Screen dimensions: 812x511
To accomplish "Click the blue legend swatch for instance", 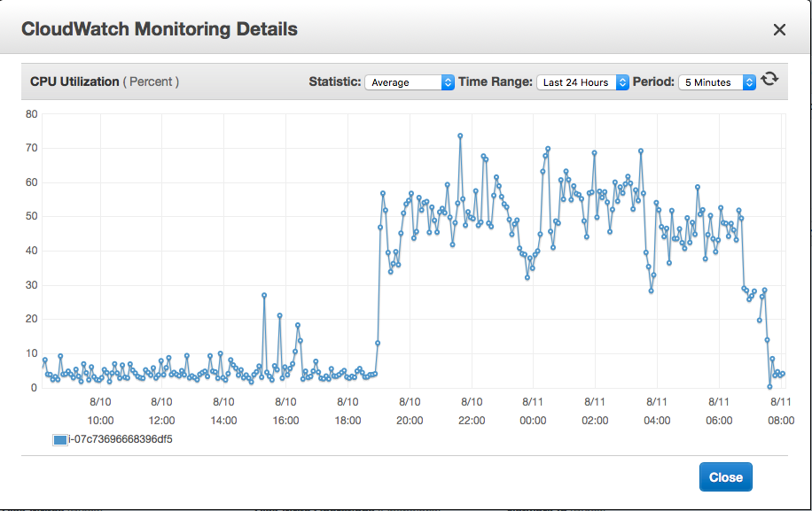I will 60,439.
